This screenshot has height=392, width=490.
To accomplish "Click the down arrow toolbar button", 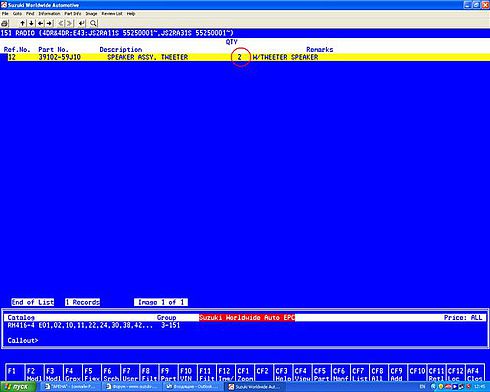I will [x=31, y=23].
